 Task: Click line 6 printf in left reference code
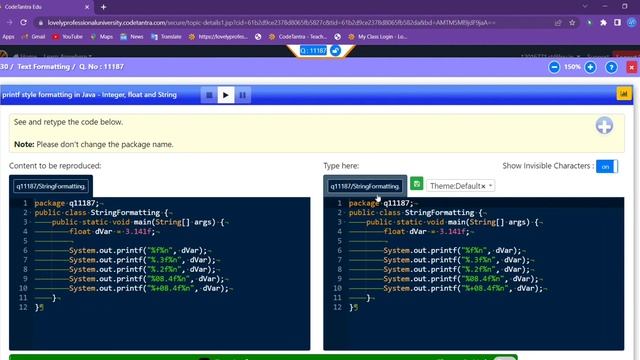tap(138, 250)
